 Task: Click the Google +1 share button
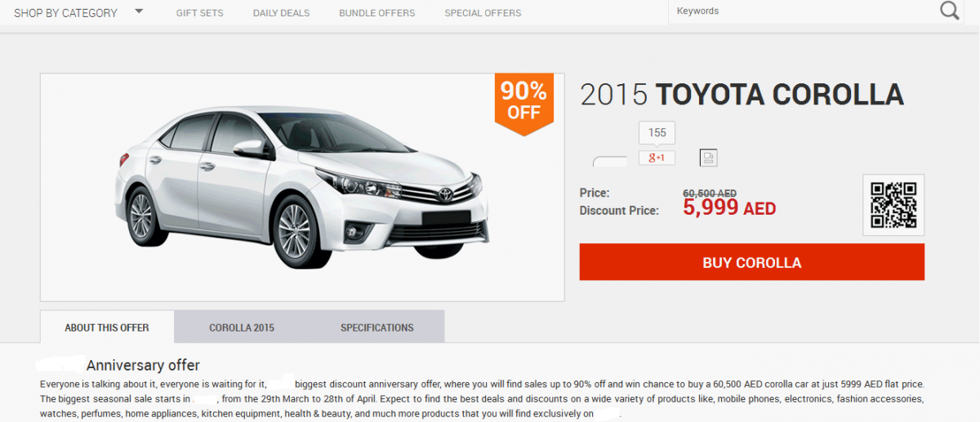pos(657,158)
